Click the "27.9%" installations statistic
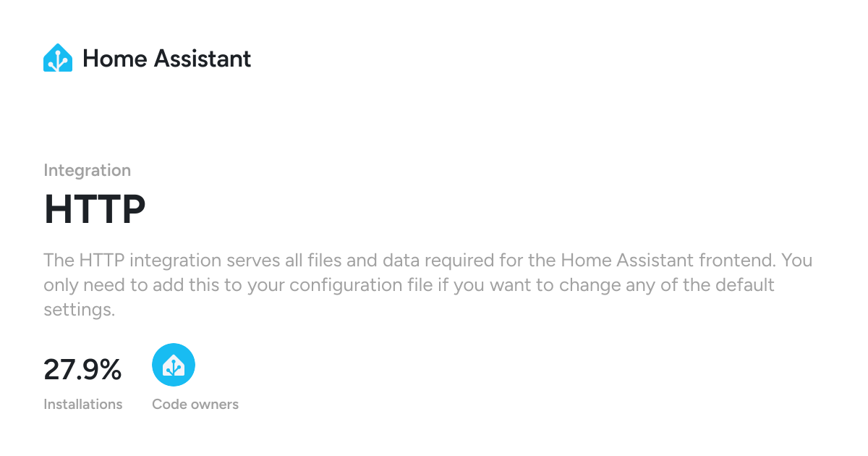The width and height of the screenshot is (868, 456). (x=82, y=370)
